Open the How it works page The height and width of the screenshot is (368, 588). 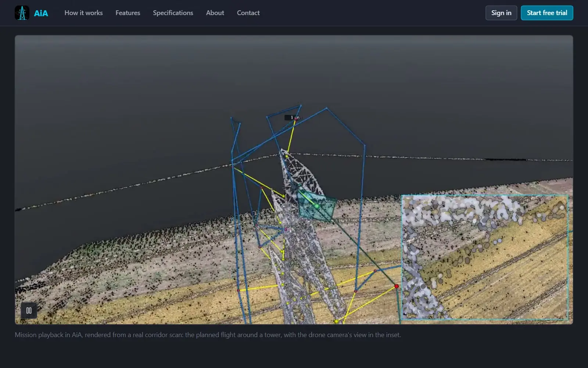click(83, 13)
